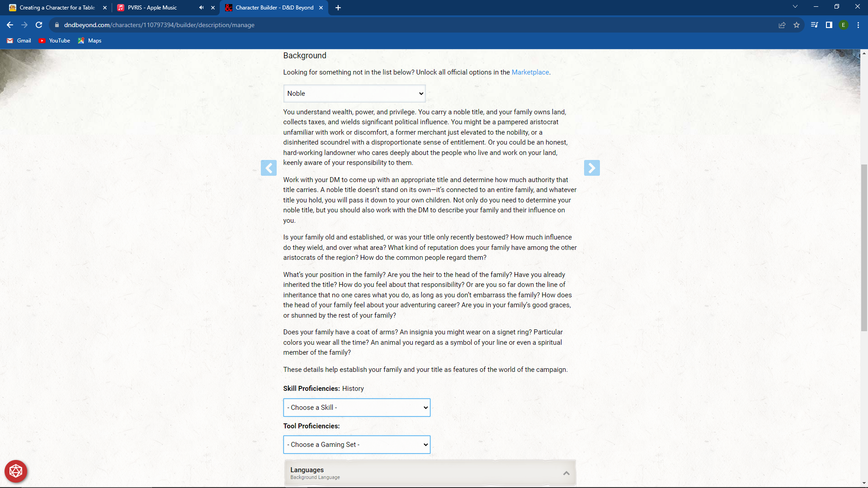
Task: Collapse the Languages section
Action: point(566,473)
